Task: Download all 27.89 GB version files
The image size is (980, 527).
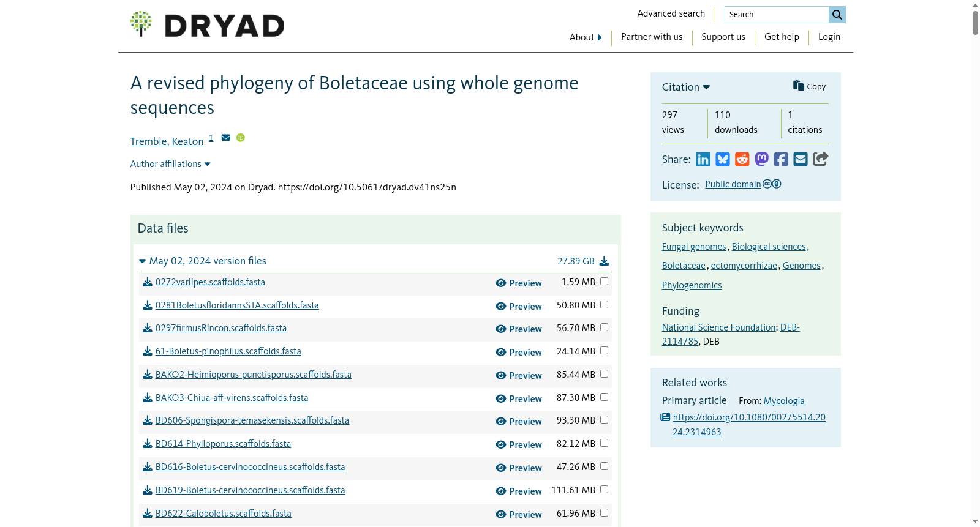Action: pos(604,261)
